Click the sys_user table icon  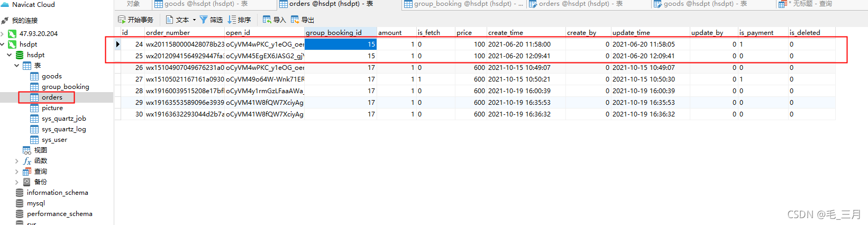[x=34, y=140]
